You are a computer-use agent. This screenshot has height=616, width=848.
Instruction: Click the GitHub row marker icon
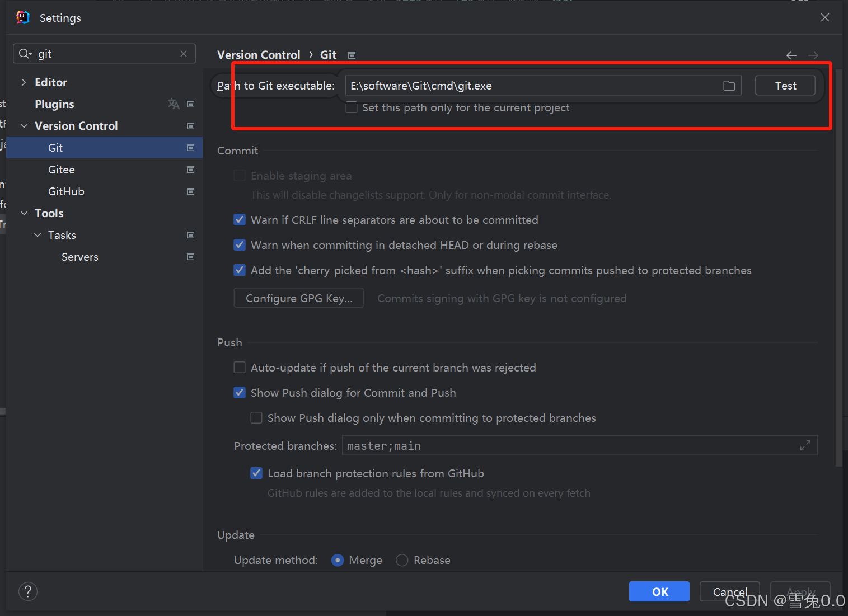190,191
